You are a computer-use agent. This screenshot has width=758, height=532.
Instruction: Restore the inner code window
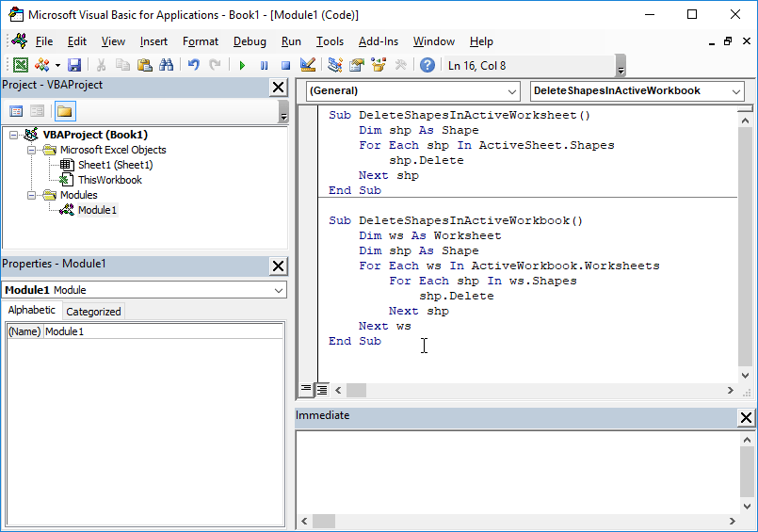click(728, 41)
